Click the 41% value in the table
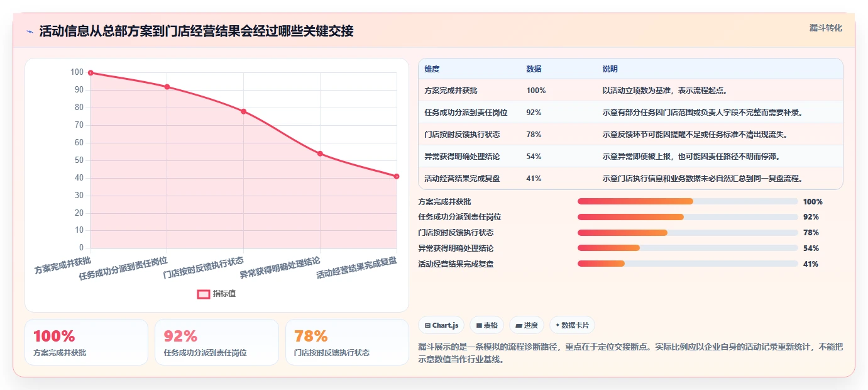This screenshot has height=390, width=868. point(534,179)
